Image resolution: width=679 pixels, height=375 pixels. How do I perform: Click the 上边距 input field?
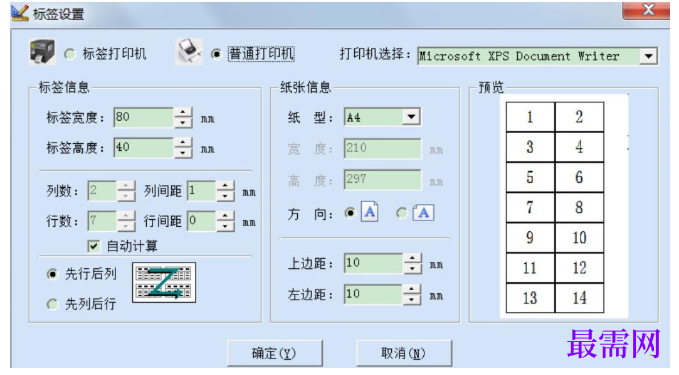374,263
